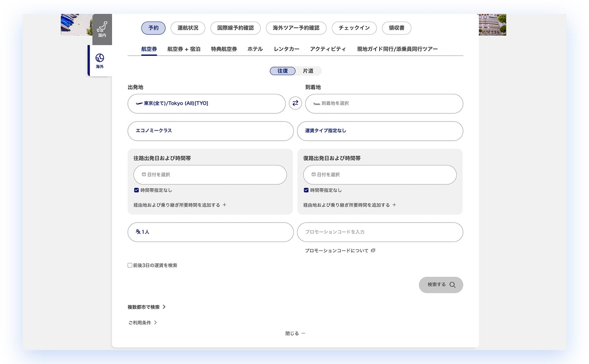Open the エコノミークラス cabin class dropdown
The width and height of the screenshot is (589, 364).
pyautogui.click(x=210, y=131)
